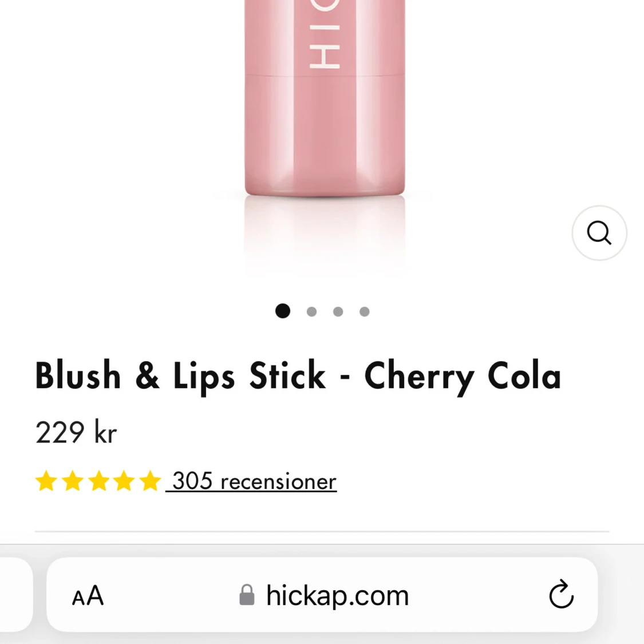The image size is (644, 644).
Task: Open the 305 recensioner reviews link
Action: click(251, 481)
